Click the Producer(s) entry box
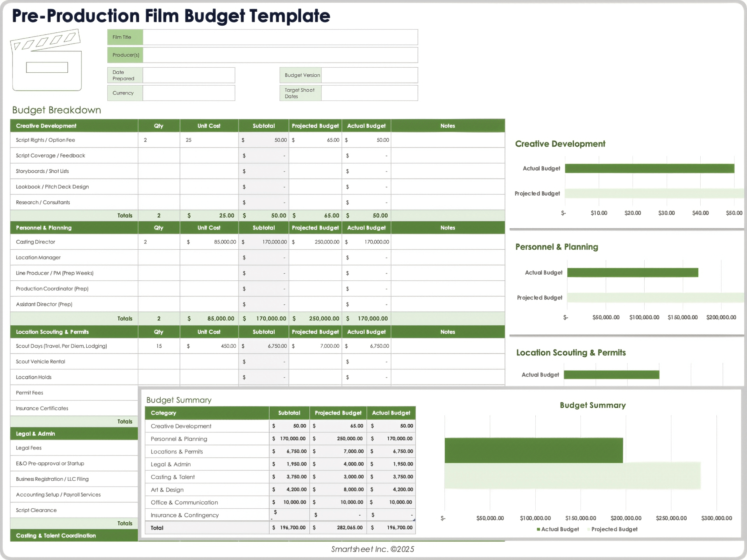This screenshot has width=747, height=560. click(280, 55)
